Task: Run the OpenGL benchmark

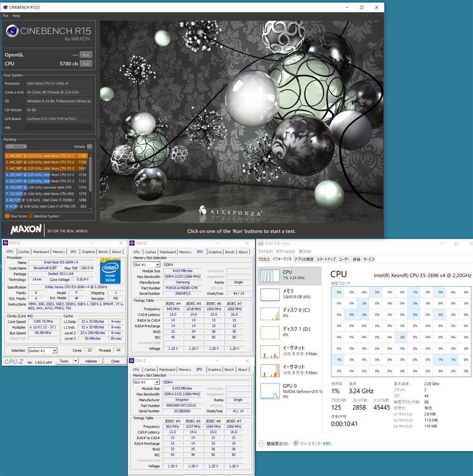Action: (x=86, y=55)
